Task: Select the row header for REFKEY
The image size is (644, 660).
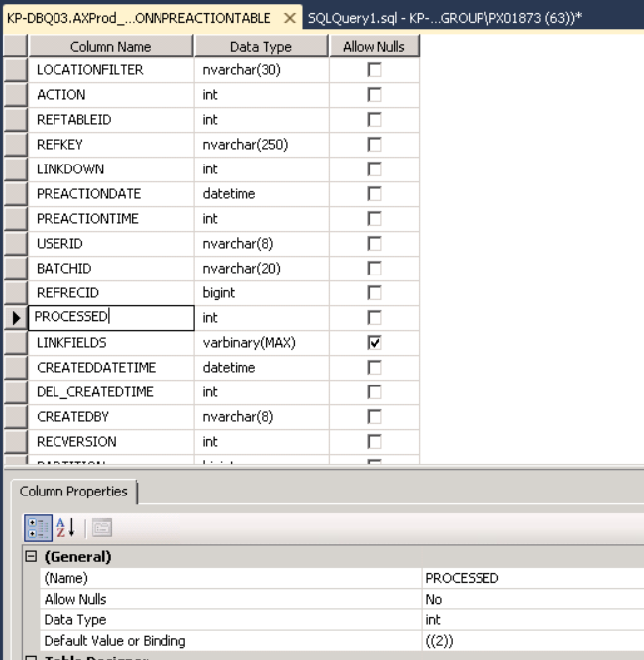Action: pos(15,145)
